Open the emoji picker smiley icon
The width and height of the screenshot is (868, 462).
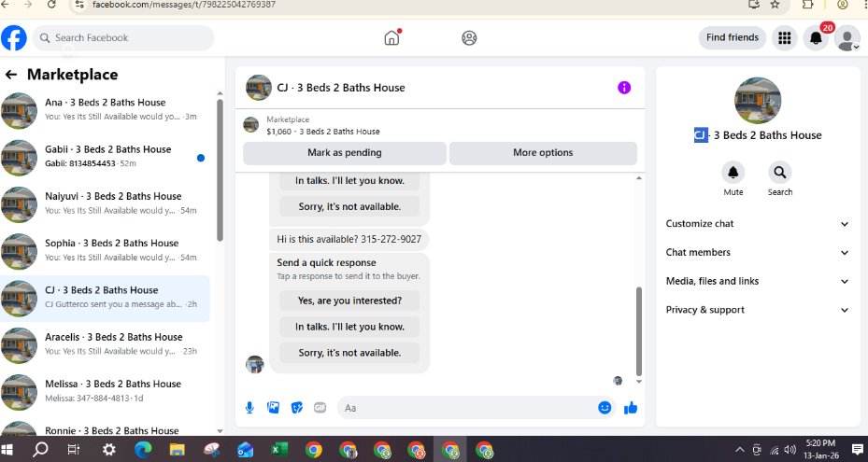(x=605, y=408)
